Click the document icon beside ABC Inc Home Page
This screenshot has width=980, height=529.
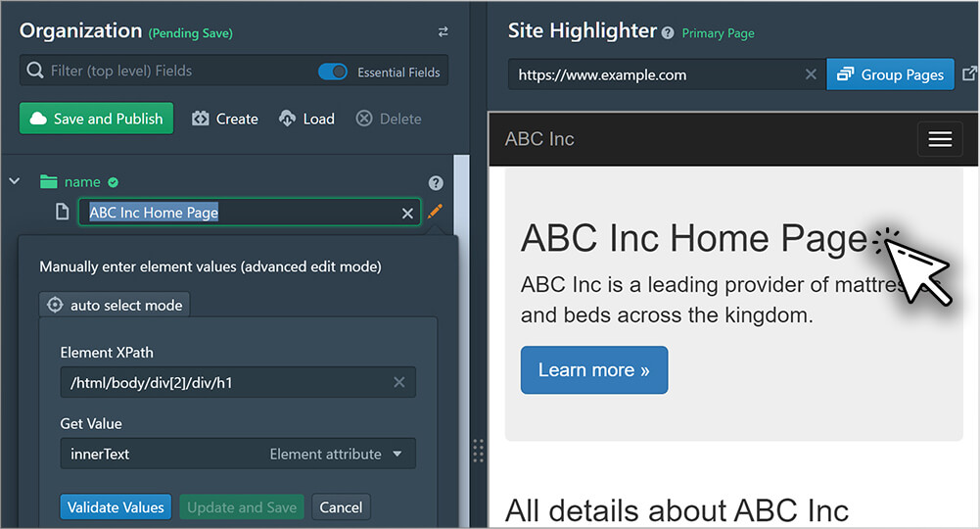coord(62,212)
